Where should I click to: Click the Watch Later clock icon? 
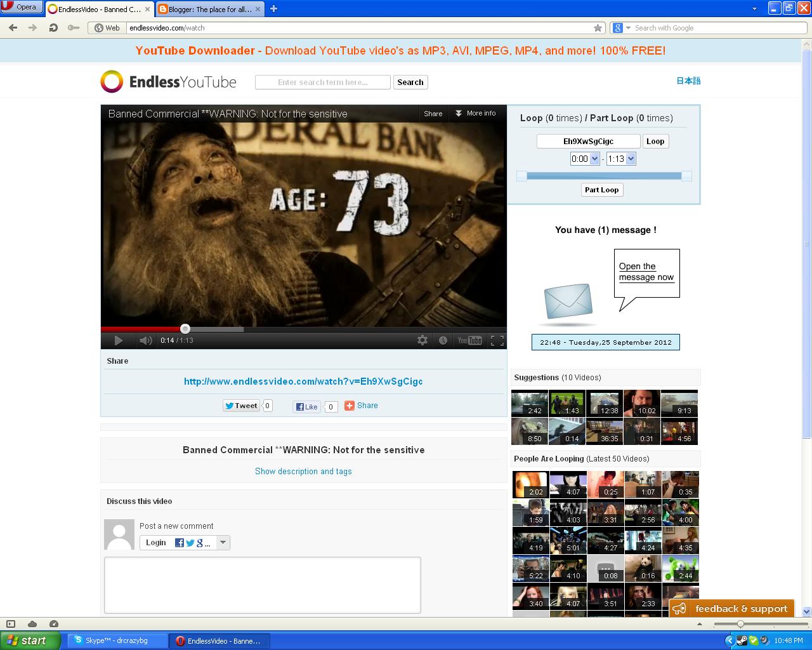(443, 341)
